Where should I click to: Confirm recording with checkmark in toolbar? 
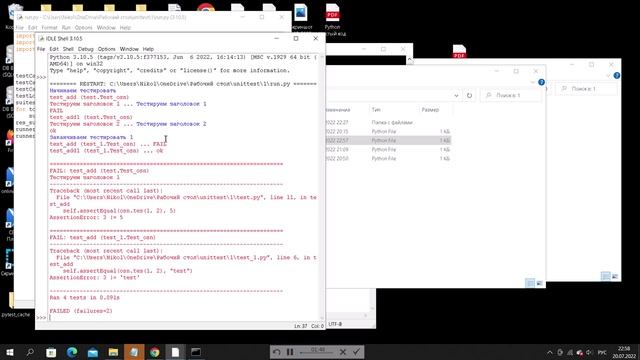[x=356, y=352]
